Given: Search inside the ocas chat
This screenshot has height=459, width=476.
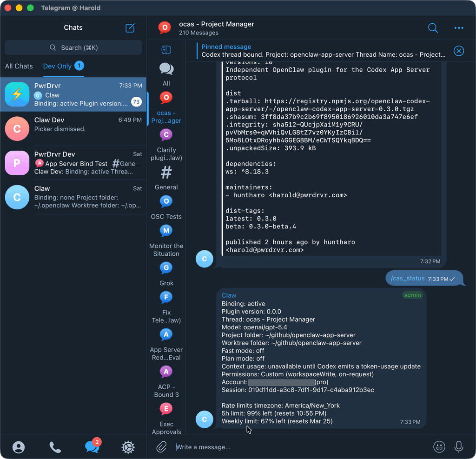Looking at the screenshot, I should point(433,28).
